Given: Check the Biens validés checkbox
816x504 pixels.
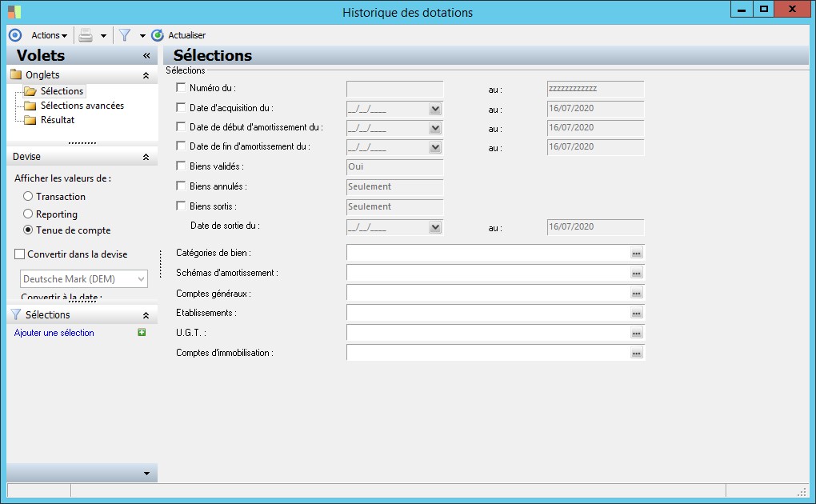Looking at the screenshot, I should 181,166.
